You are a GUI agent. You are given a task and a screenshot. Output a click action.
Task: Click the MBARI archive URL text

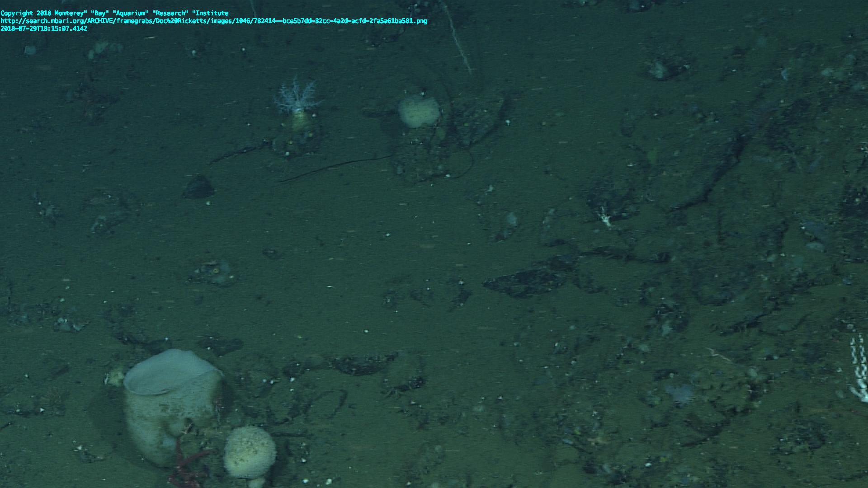[x=213, y=21]
